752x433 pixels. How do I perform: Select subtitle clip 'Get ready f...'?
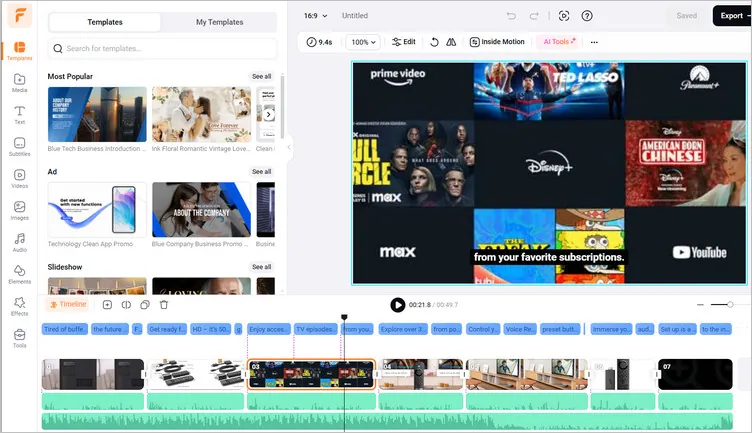tap(167, 329)
